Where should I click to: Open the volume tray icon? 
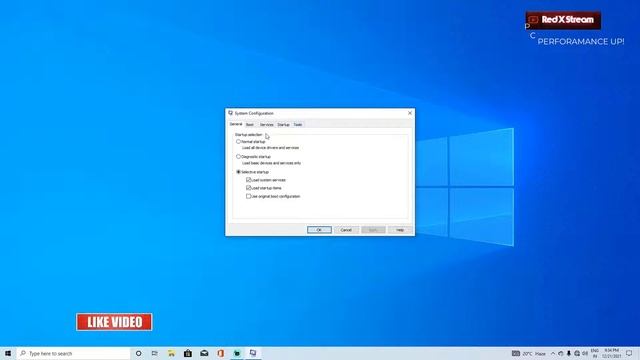585,353
